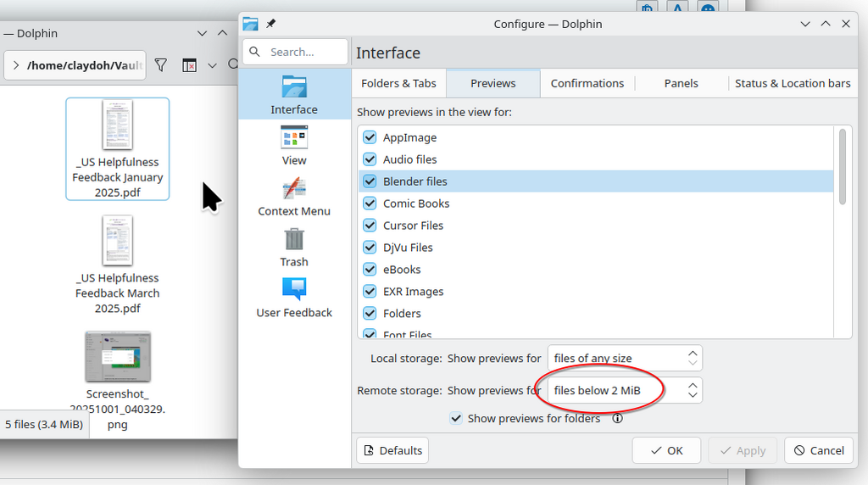This screenshot has height=485, width=868.
Task: Click the info icon beside folder previews option
Action: click(x=618, y=419)
